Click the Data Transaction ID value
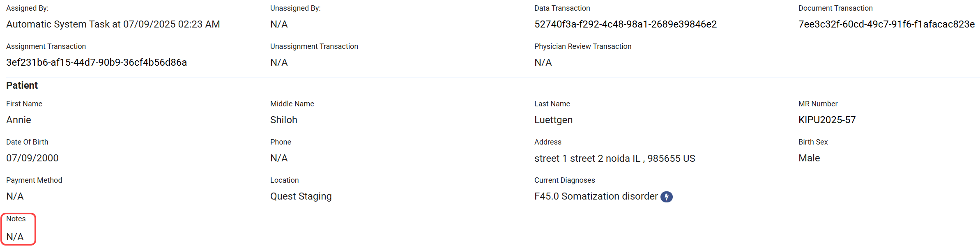 pyautogui.click(x=625, y=25)
